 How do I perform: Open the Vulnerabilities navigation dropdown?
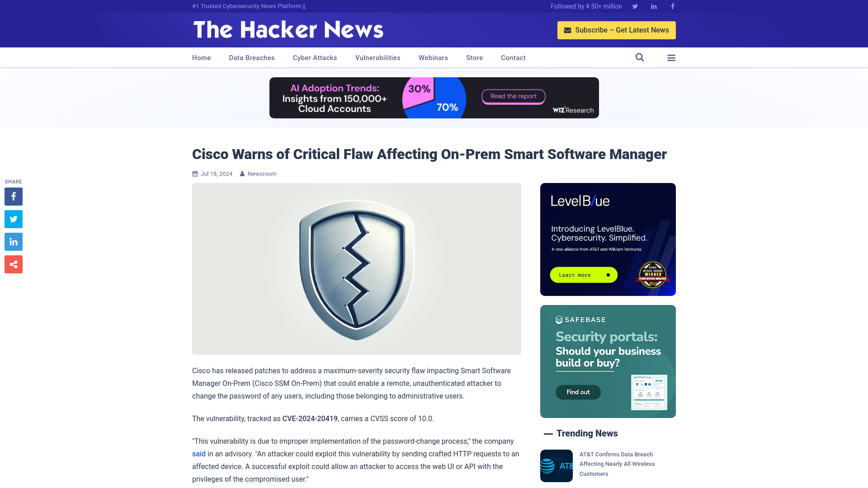click(x=377, y=57)
